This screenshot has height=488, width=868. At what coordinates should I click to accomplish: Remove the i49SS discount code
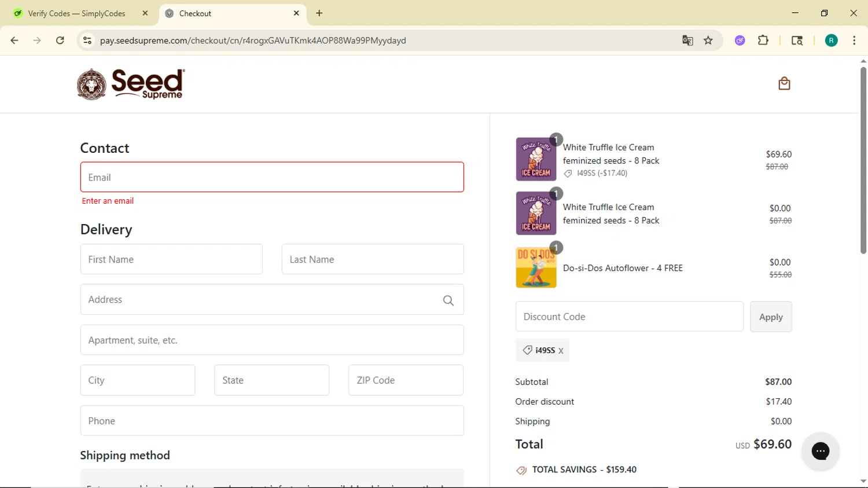tap(561, 351)
